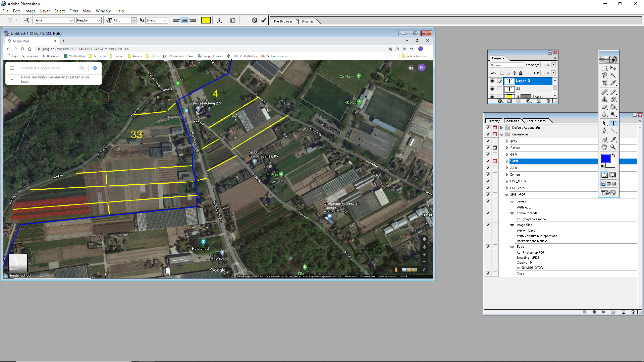The width and height of the screenshot is (644, 362).
Task: Select the Clone Stamp tool
Action: (x=604, y=99)
